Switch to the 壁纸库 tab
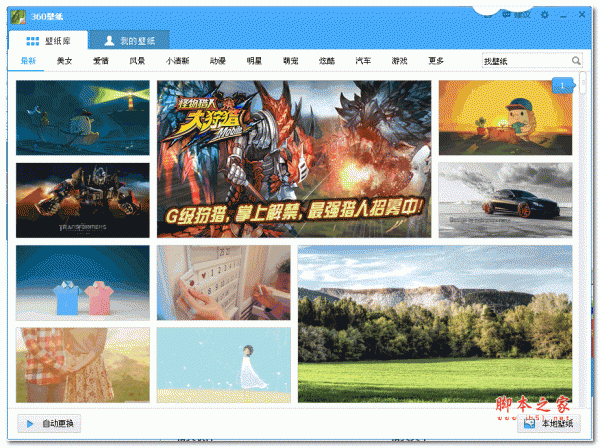Image resolution: width=600 pixels, height=448 pixels. click(x=48, y=41)
